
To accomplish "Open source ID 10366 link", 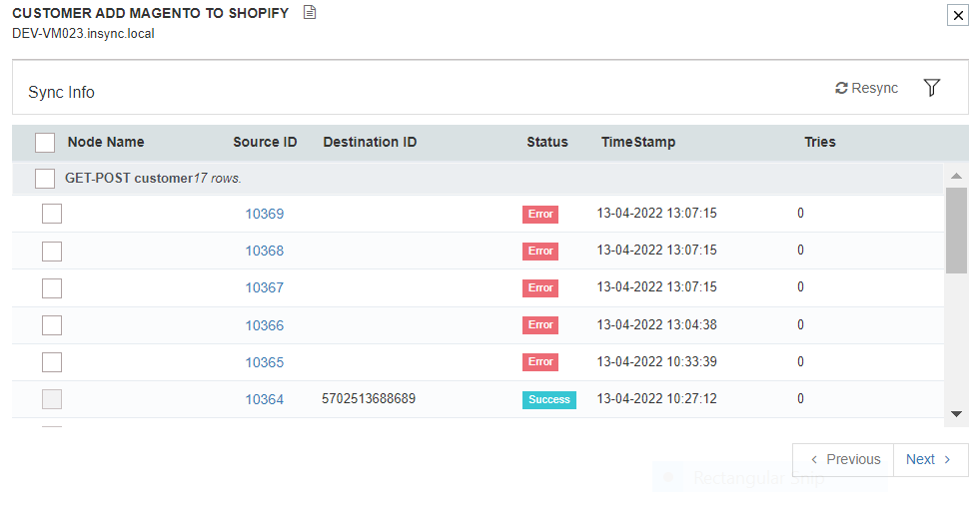I will pyautogui.click(x=265, y=325).
